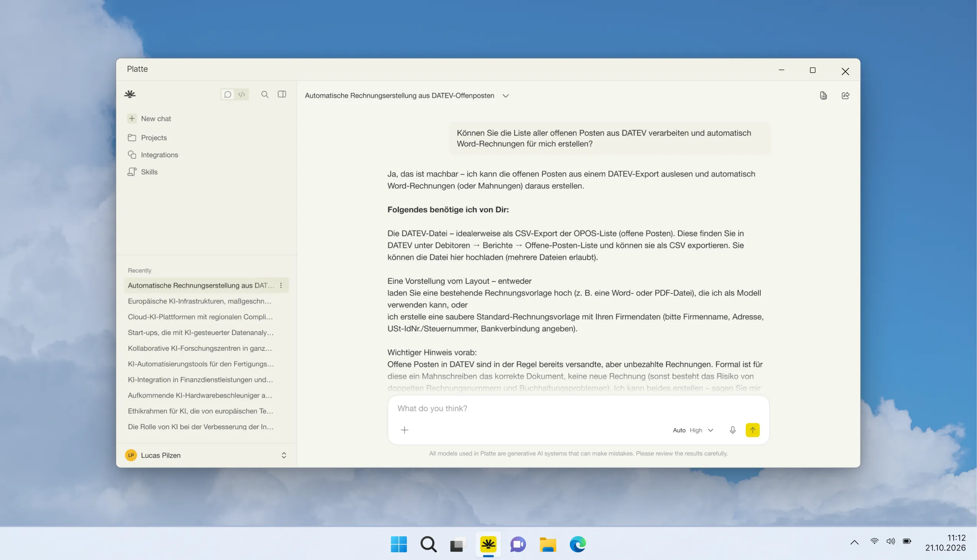Image resolution: width=977 pixels, height=560 pixels.
Task: Click the 'Wichtiger Hinweis vorab:' text
Action: pos(432,353)
